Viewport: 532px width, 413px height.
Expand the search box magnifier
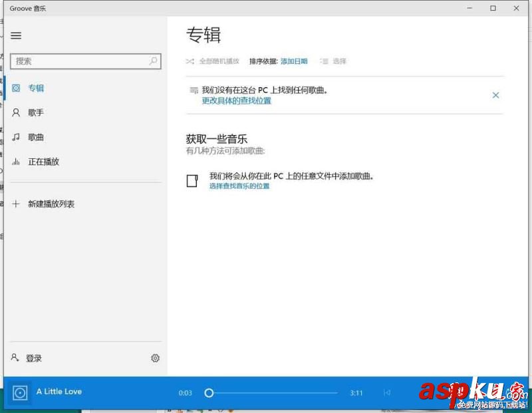tap(154, 61)
